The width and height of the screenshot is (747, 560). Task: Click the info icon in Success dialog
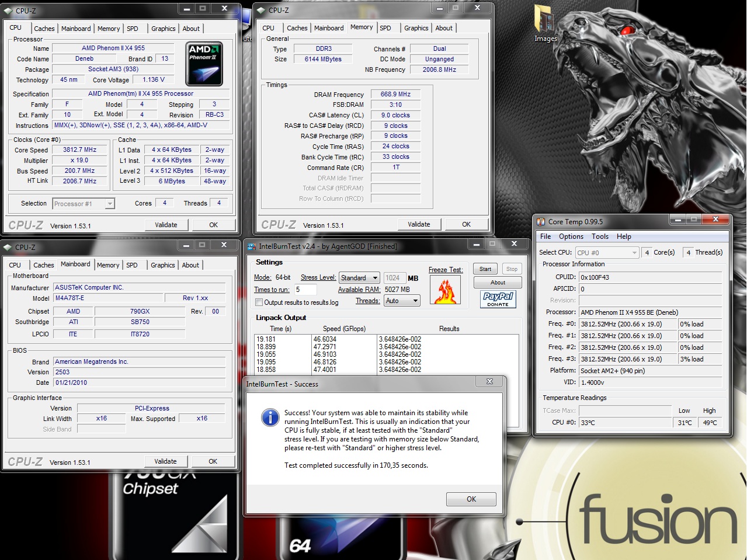270,417
